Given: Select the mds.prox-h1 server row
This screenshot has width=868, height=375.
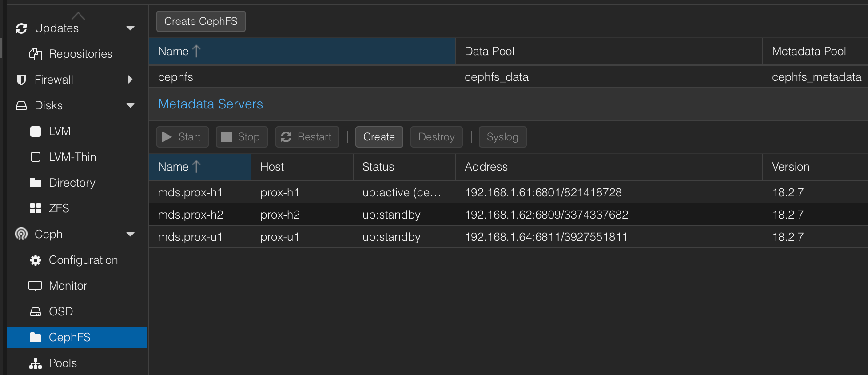Looking at the screenshot, I should click(509, 192).
